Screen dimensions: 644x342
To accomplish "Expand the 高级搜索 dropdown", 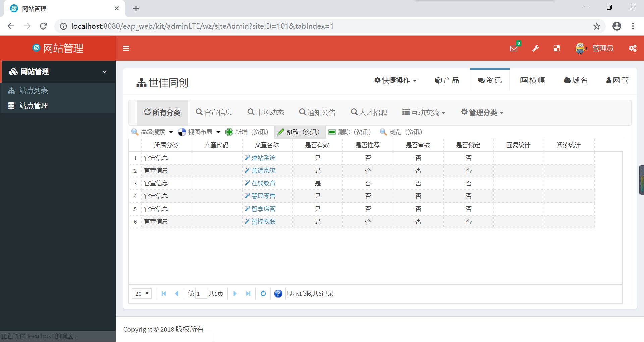I will click(x=152, y=132).
